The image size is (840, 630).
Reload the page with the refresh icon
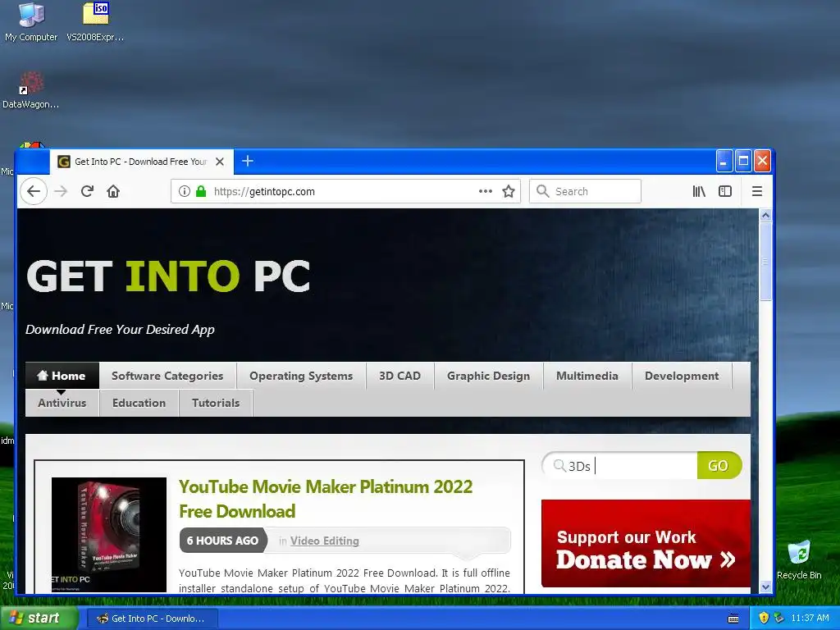point(87,191)
